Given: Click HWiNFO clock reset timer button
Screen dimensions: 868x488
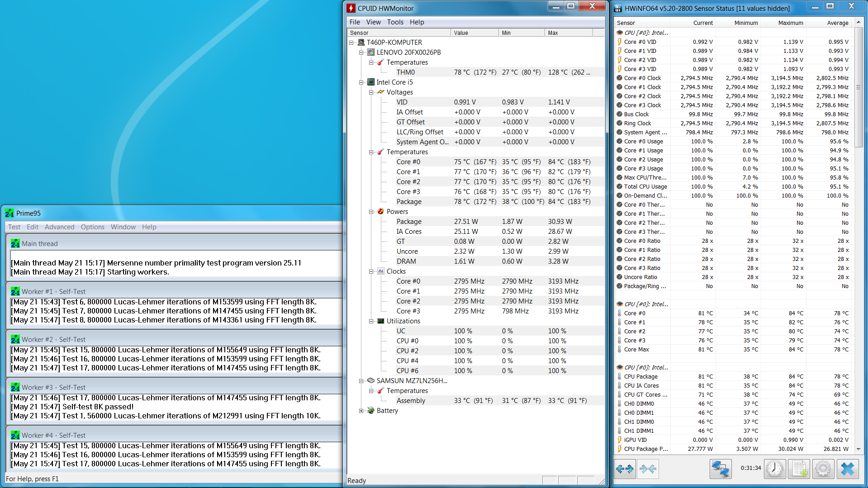Looking at the screenshot, I should tap(775, 469).
